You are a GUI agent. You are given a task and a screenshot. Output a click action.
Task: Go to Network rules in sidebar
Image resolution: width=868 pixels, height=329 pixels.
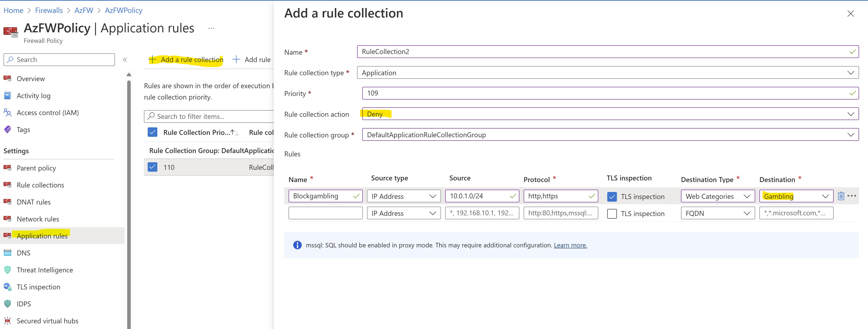[x=38, y=219]
